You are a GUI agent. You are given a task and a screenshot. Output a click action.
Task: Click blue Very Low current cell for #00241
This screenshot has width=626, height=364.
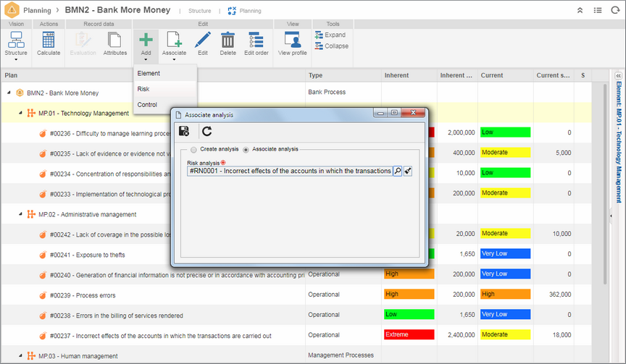[505, 253]
